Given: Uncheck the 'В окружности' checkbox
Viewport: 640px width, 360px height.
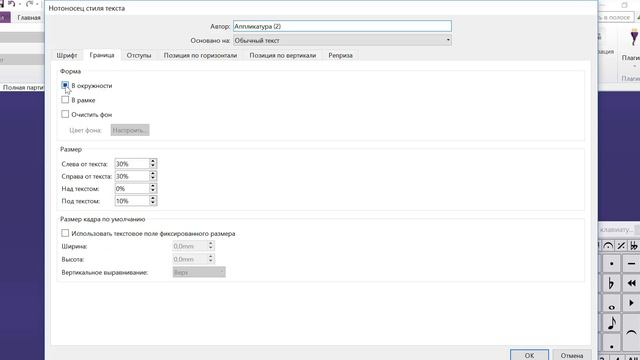Looking at the screenshot, I should [x=65, y=85].
